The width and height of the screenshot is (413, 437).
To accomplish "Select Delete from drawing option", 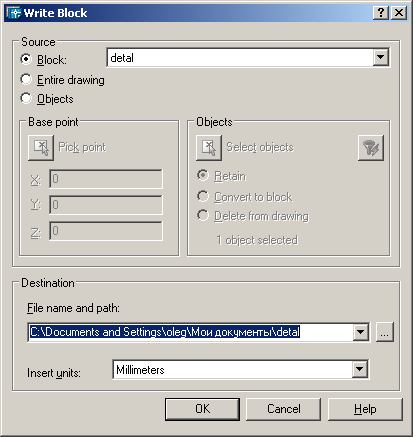I will click(x=203, y=215).
